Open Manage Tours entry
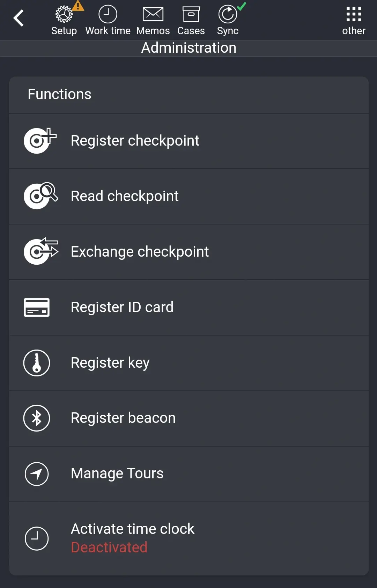The height and width of the screenshot is (588, 377). pos(117,473)
